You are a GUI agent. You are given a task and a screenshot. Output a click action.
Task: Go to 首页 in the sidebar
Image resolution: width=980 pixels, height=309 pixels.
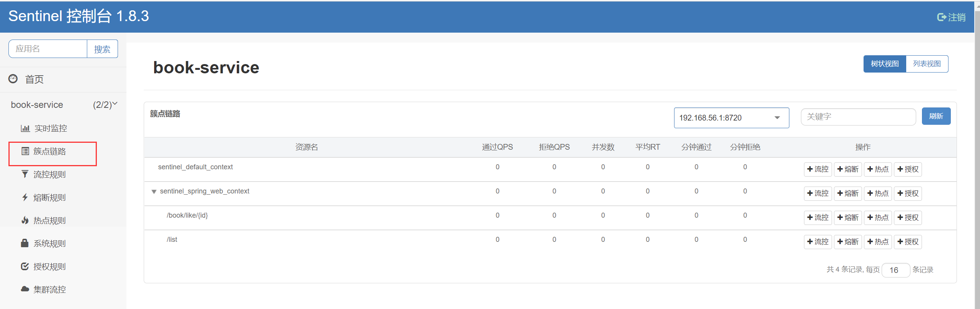click(x=35, y=79)
